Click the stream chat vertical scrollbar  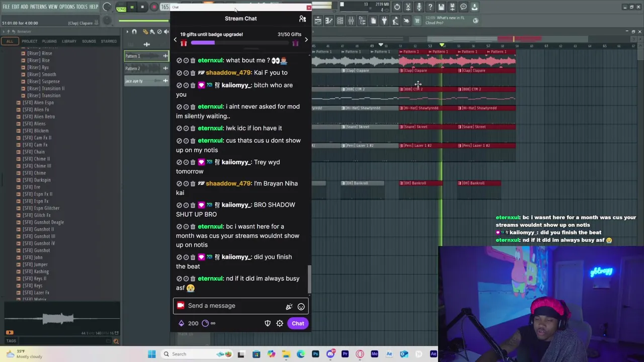[x=309, y=279]
